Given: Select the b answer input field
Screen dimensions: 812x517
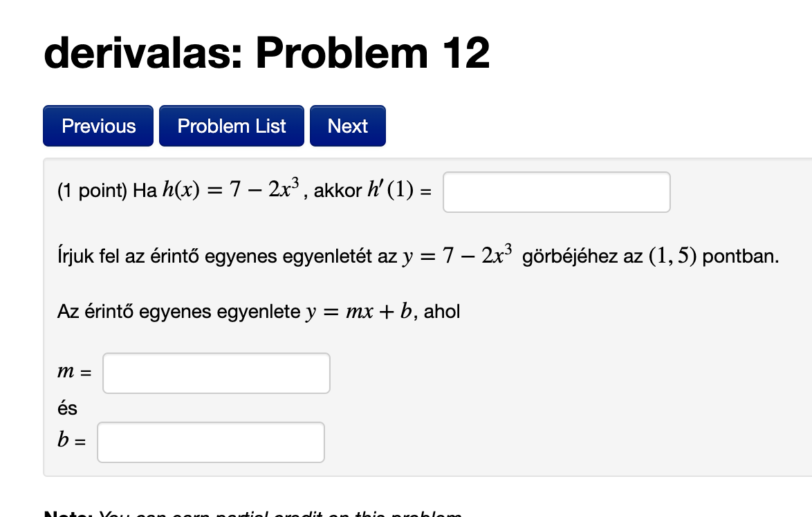Looking at the screenshot, I should pos(210,442).
